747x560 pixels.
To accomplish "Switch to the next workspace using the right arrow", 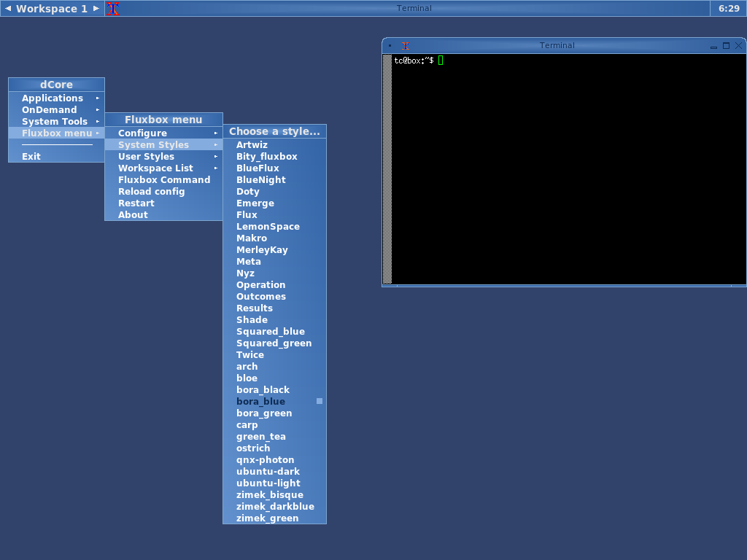I will 96,9.
